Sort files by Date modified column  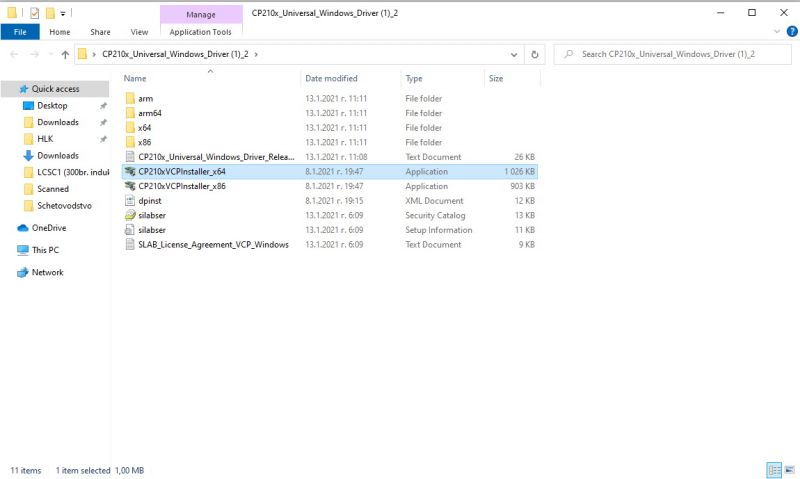(x=331, y=78)
